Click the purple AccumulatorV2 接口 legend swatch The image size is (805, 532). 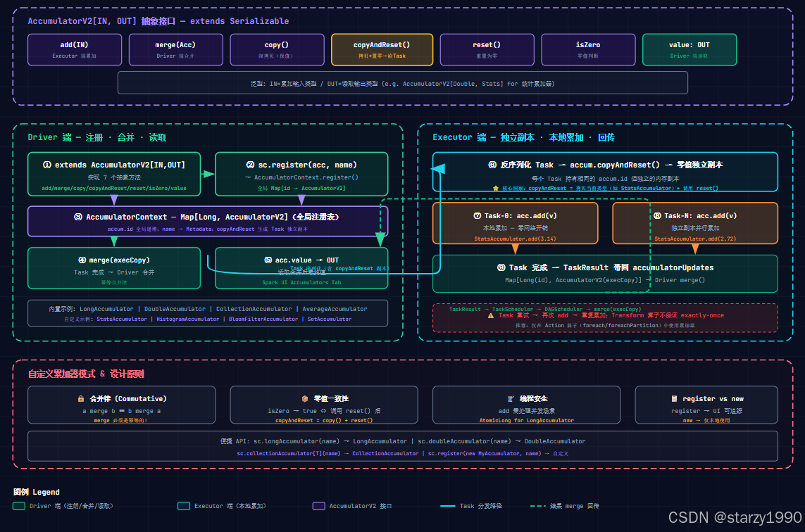point(319,506)
